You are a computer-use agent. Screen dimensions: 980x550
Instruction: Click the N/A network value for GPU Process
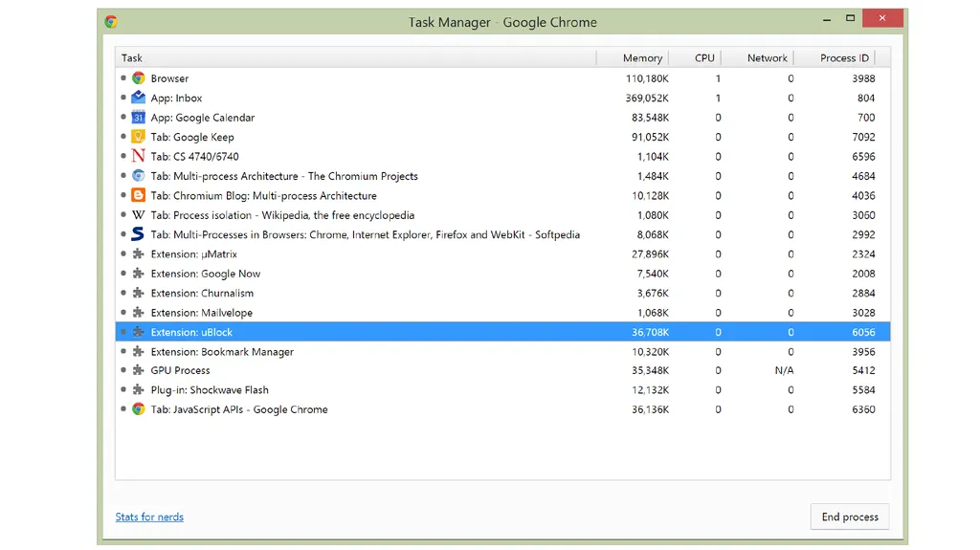pos(785,370)
